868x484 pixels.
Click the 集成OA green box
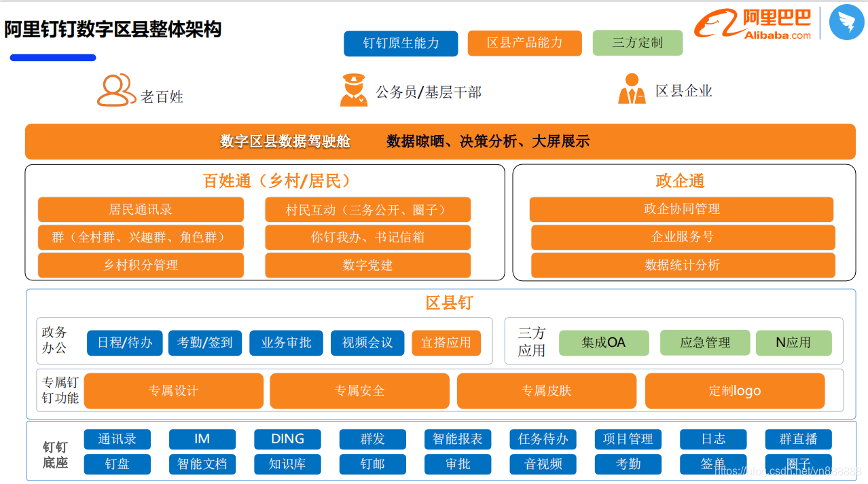604,343
